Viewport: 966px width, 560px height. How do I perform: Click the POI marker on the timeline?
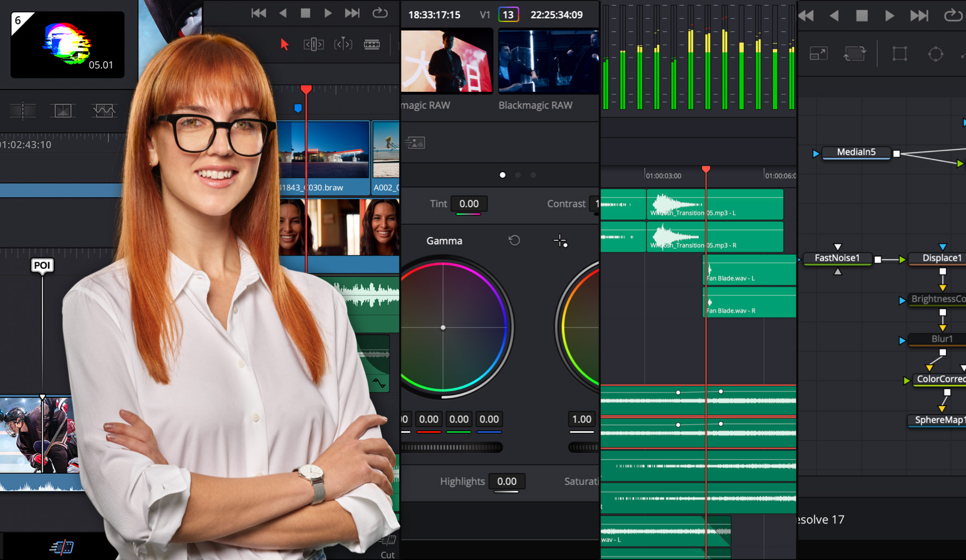[42, 264]
